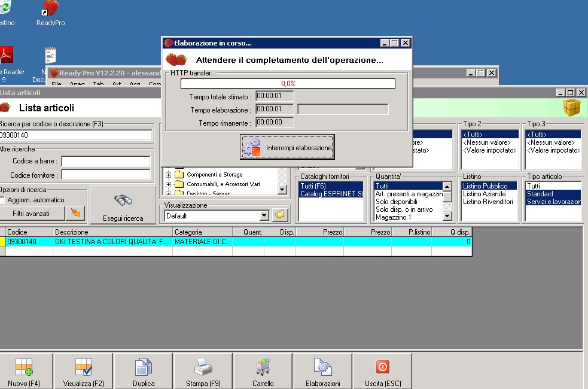The width and height of the screenshot is (588, 389).
Task: Open the File menu in Ready Pro
Action: tap(56, 84)
